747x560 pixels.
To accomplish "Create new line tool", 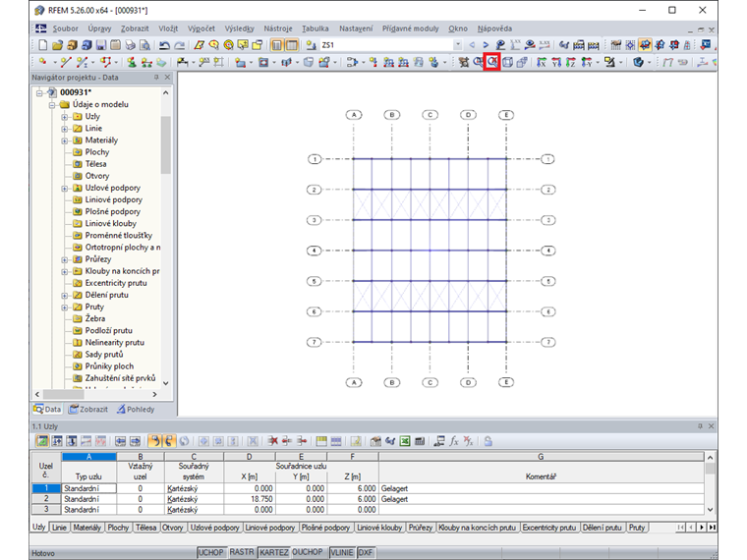I will [66, 62].
